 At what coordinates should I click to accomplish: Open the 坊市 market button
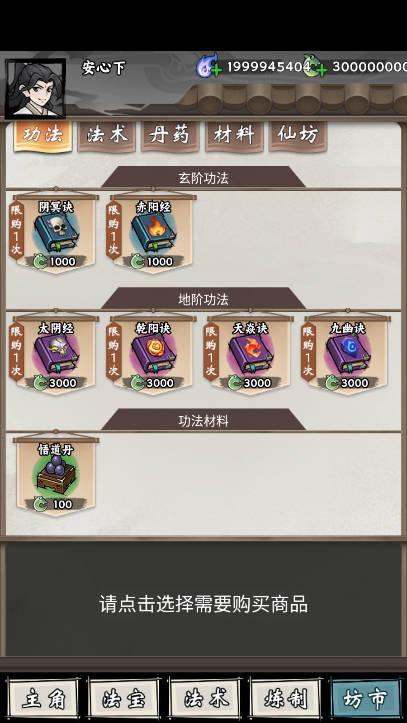point(366,699)
